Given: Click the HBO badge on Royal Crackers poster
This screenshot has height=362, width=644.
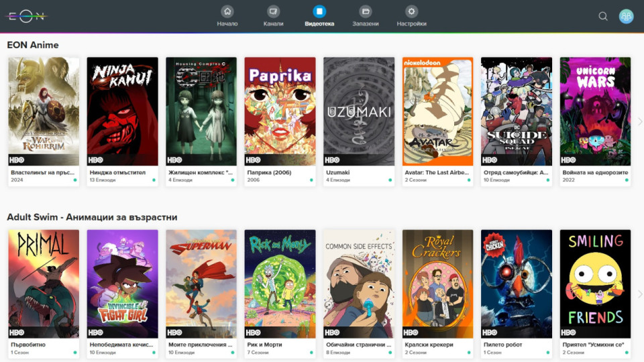Looking at the screenshot, I should (x=411, y=333).
